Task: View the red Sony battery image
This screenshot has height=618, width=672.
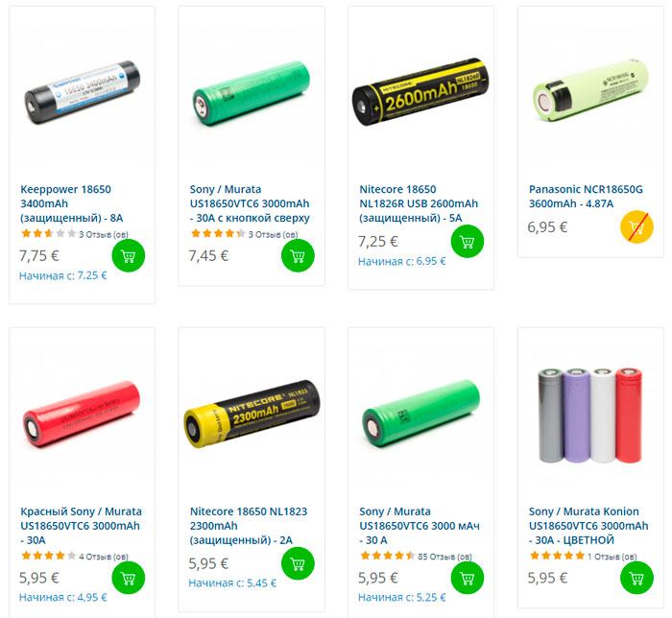Action: 82,415
